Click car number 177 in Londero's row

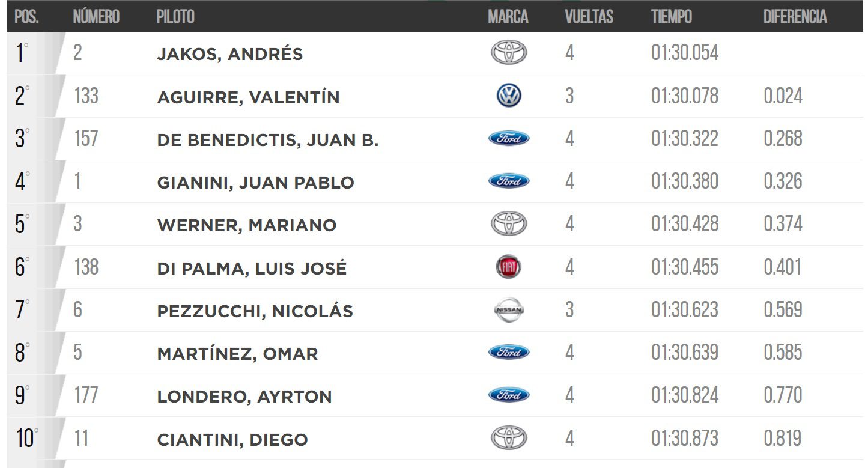(86, 395)
